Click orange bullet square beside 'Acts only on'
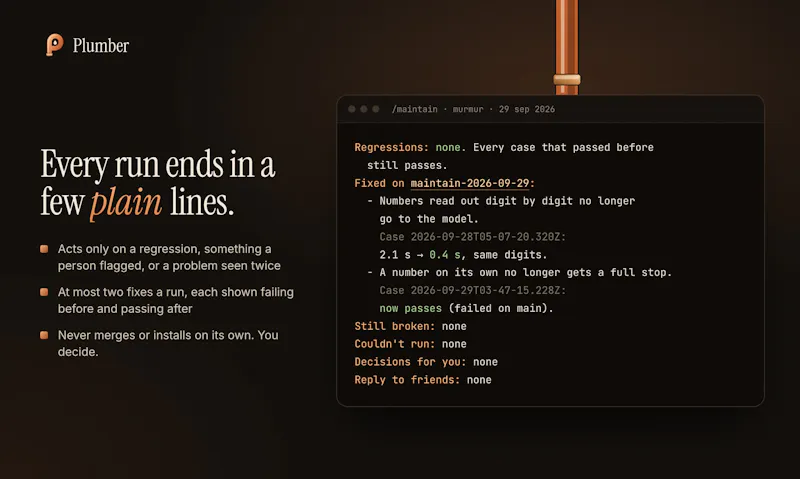This screenshot has height=479, width=800. 44,249
